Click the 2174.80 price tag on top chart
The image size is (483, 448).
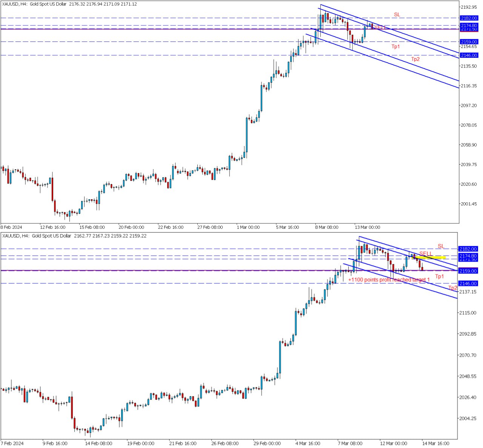(469, 26)
